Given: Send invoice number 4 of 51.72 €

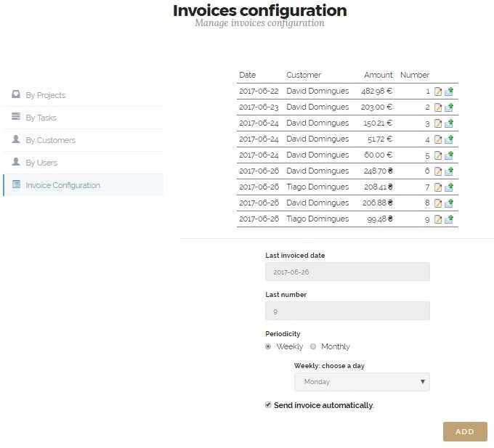Looking at the screenshot, I should click(x=449, y=139).
